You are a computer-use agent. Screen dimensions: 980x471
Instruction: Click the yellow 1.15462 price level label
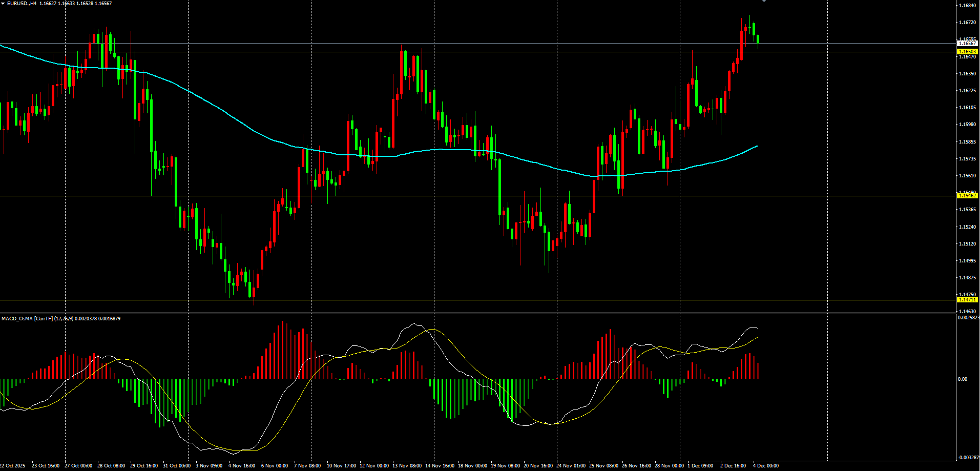point(967,196)
